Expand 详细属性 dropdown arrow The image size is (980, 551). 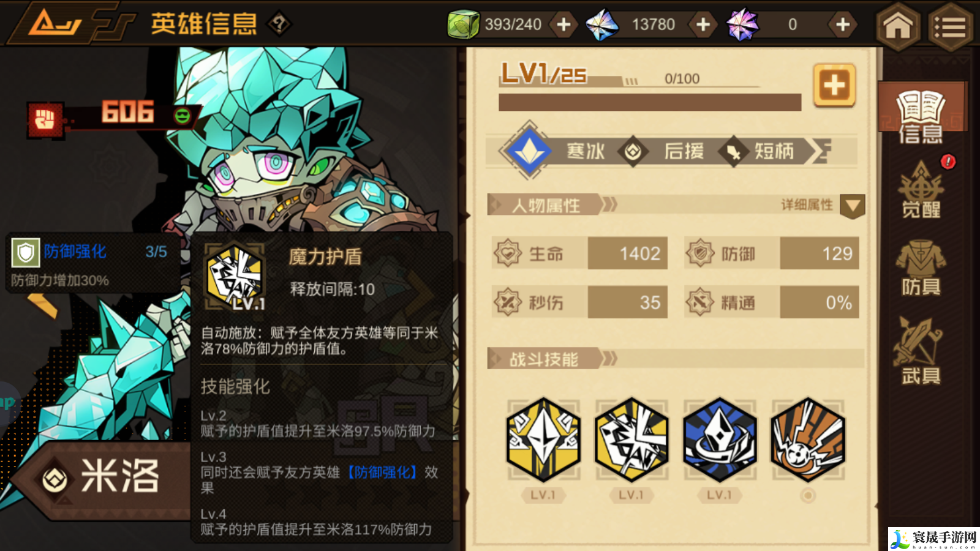pyautogui.click(x=853, y=206)
